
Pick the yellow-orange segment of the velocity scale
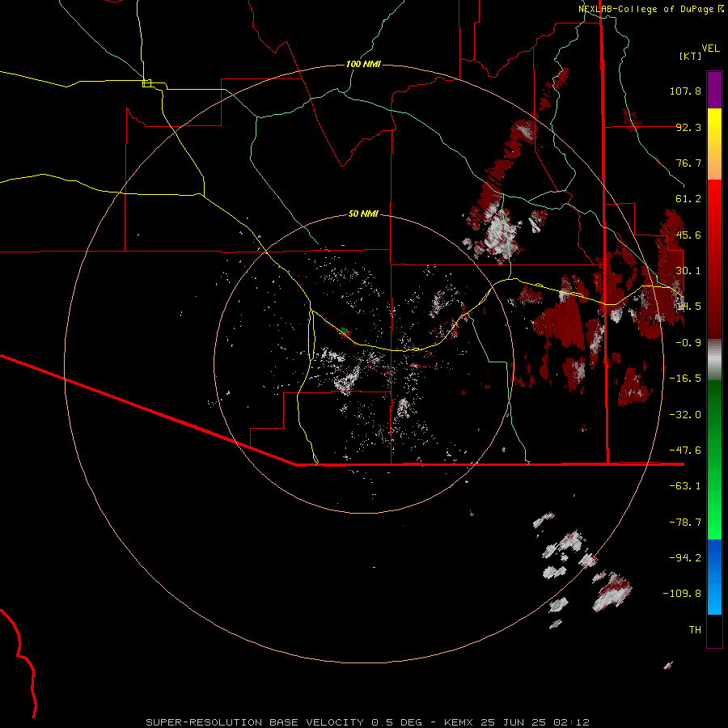pos(714,144)
